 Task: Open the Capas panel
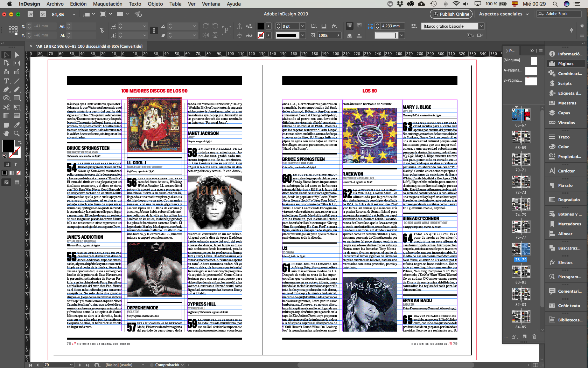point(566,113)
